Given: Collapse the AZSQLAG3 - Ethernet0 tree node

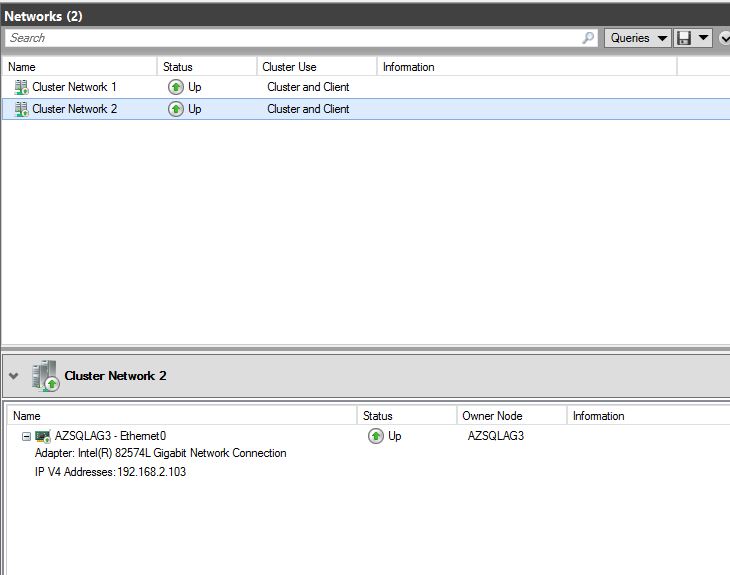Looking at the screenshot, I should [x=27, y=436].
